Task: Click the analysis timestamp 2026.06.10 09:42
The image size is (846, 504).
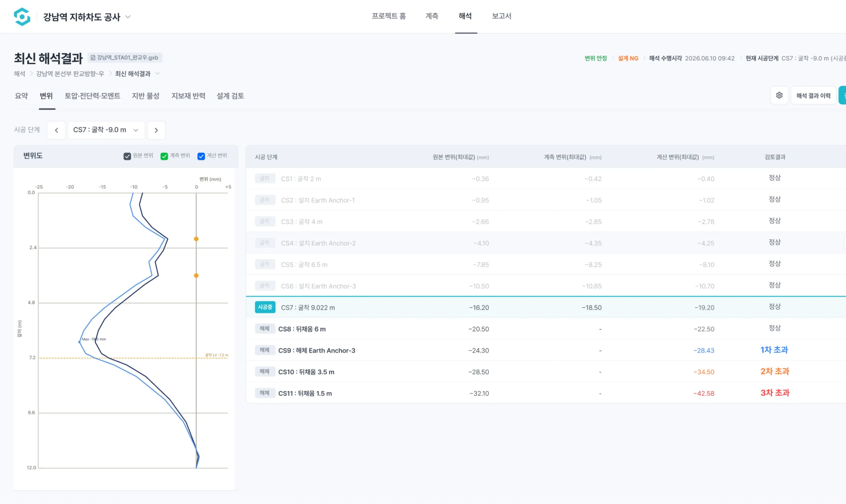Action: coord(709,58)
